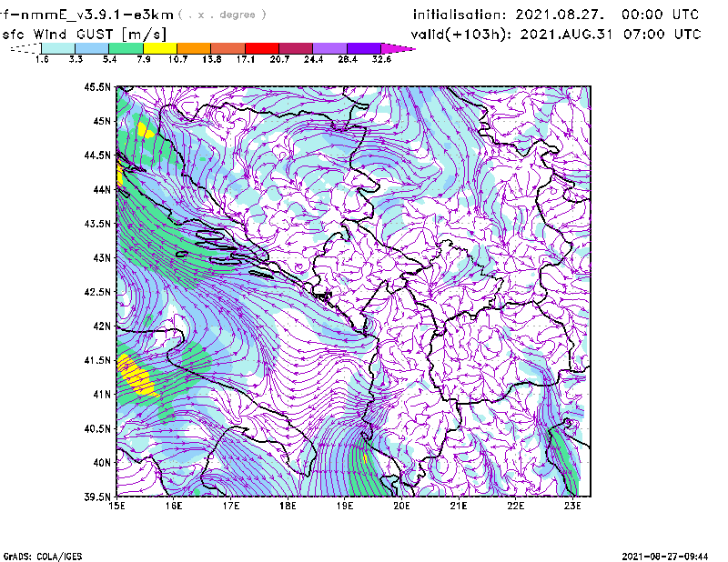Click the '23E' longitude label
Screen dimensions: 728x562
(572, 506)
